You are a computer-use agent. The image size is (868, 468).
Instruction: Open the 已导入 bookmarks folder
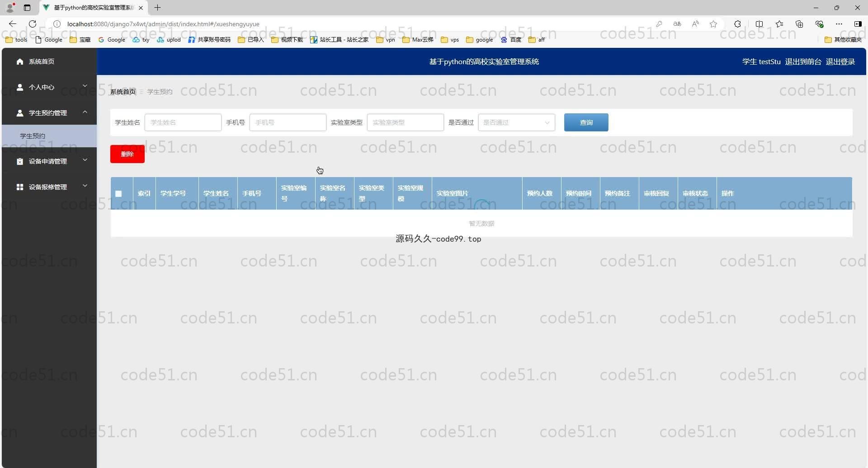(x=250, y=40)
